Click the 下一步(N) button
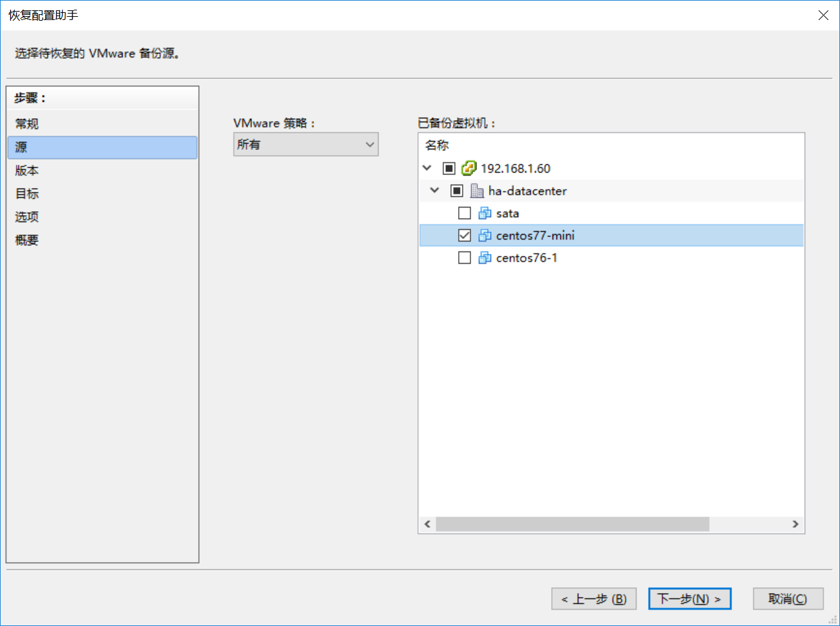The height and width of the screenshot is (626, 840). (689, 599)
